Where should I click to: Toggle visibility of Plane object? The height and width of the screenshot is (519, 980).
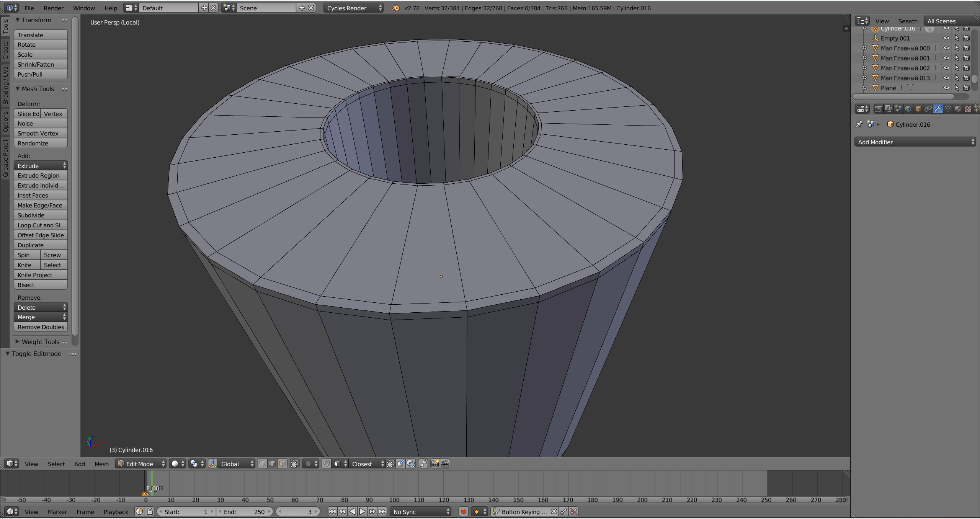point(946,88)
